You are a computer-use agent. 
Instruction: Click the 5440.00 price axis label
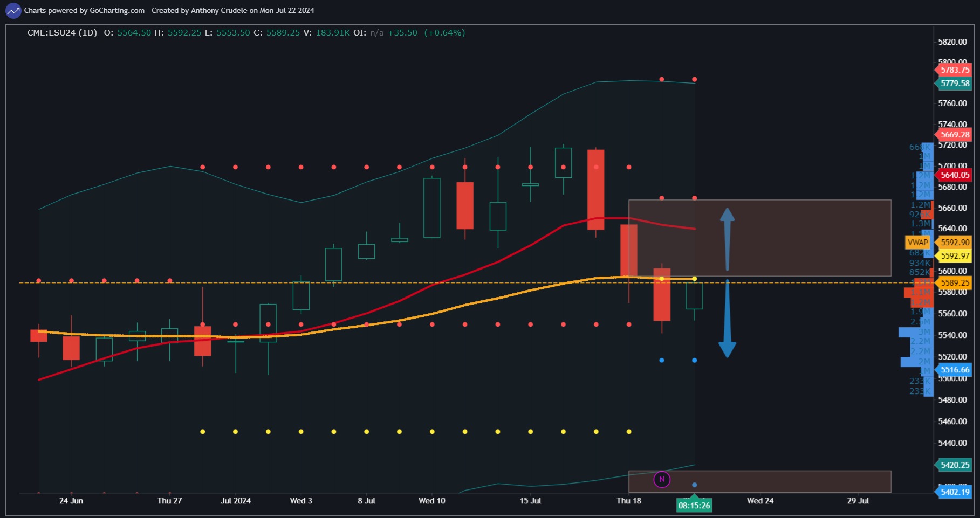click(952, 443)
